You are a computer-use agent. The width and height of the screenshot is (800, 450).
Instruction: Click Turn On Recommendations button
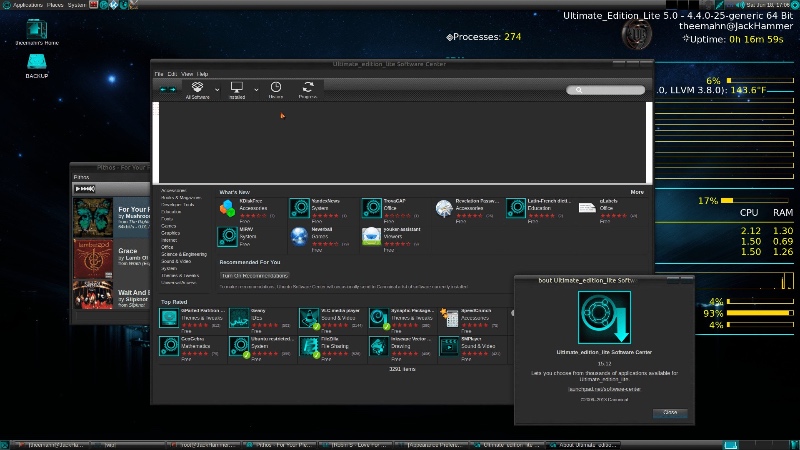click(254, 275)
